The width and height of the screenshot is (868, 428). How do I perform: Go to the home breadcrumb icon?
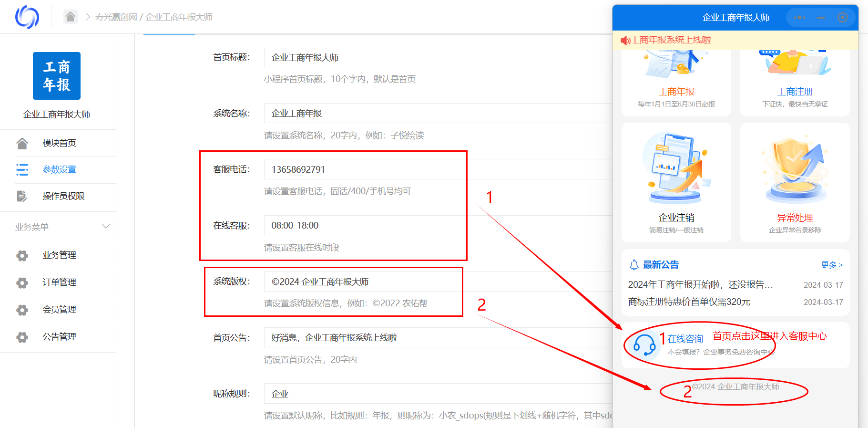[71, 17]
